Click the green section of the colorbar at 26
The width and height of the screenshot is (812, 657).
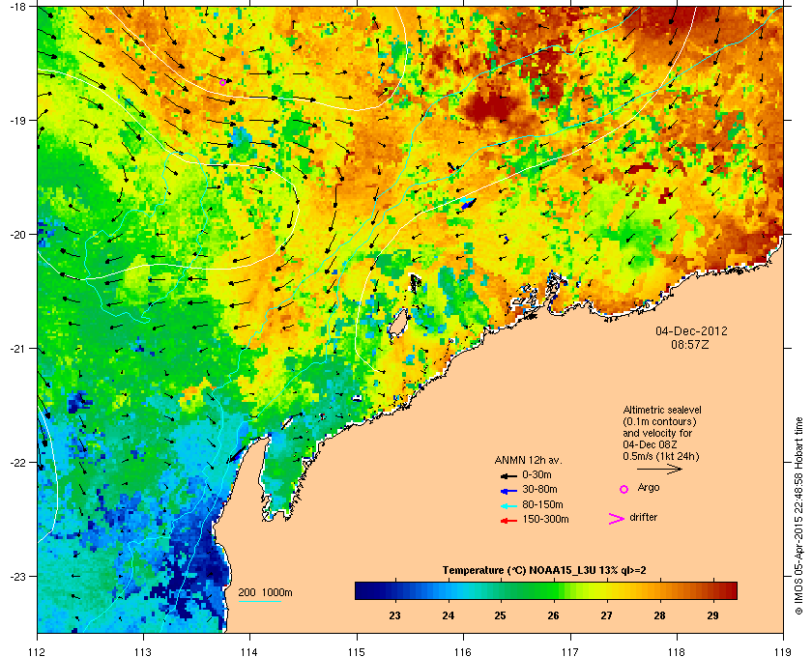553,590
